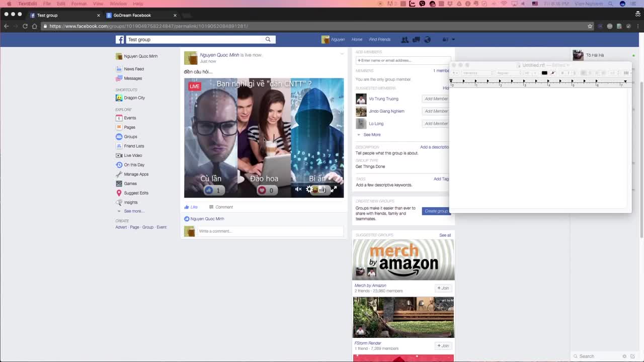Image resolution: width=644 pixels, height=362 pixels.
Task: Open the Edit menu in the menu bar
Action: coord(61,4)
